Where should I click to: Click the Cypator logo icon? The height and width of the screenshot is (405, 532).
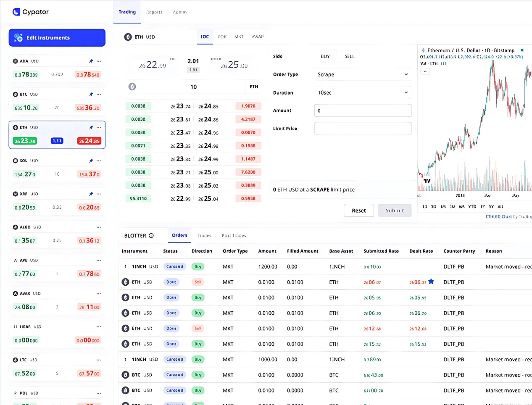[x=16, y=12]
